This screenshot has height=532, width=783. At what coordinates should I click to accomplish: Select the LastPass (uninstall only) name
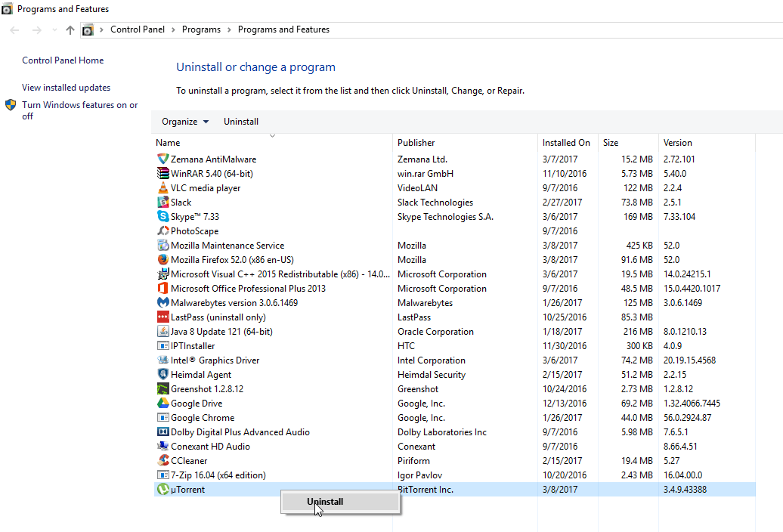tap(218, 317)
